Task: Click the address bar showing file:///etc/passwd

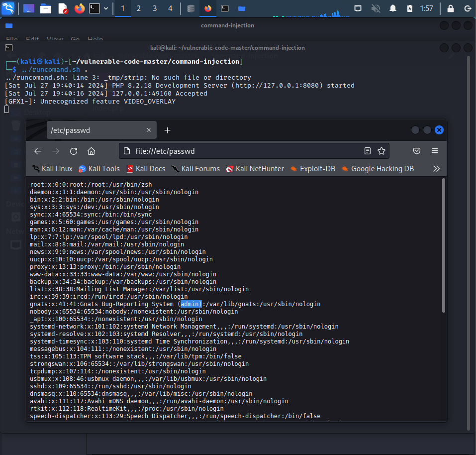Action: point(239,151)
